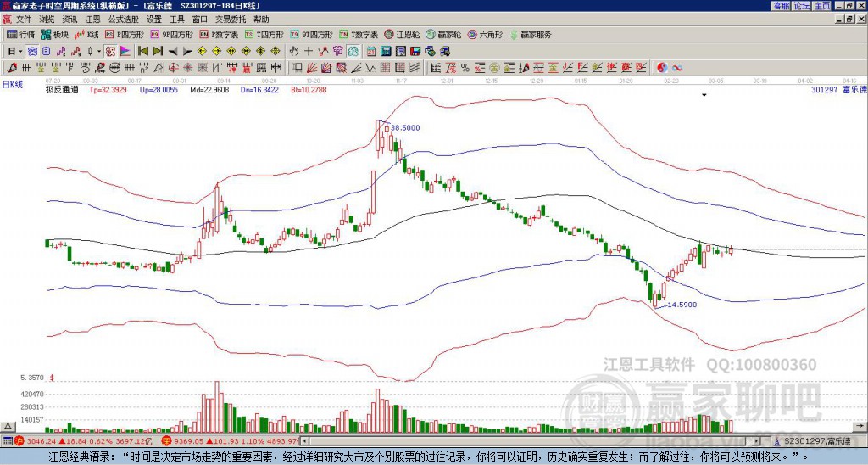Image resolution: width=868 pixels, height=465 pixels.
Task: Open the 9P四方形 tool
Action: [171, 34]
